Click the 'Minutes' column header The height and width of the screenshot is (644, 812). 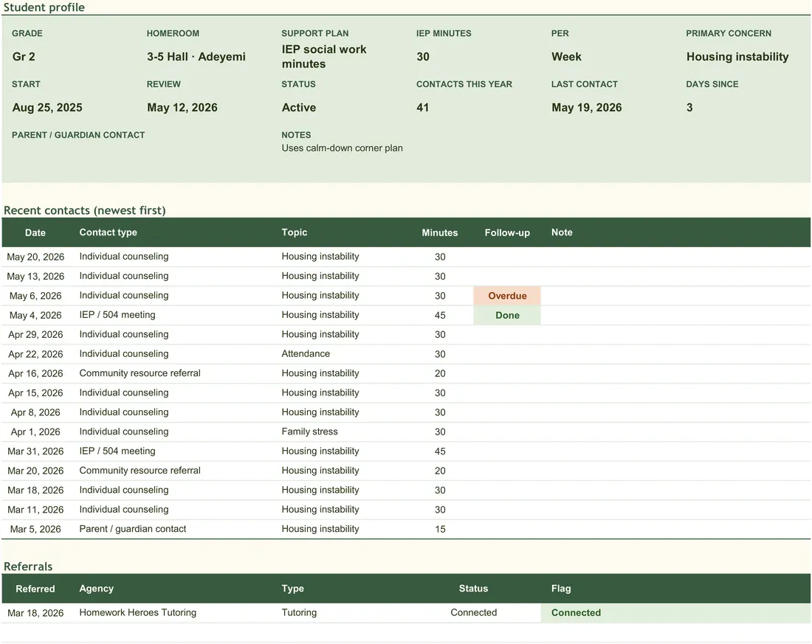pyautogui.click(x=440, y=232)
